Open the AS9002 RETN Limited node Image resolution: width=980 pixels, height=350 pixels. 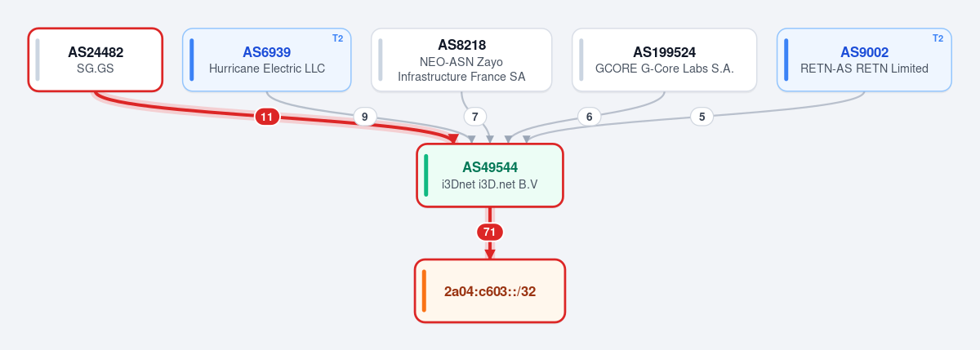pos(864,60)
